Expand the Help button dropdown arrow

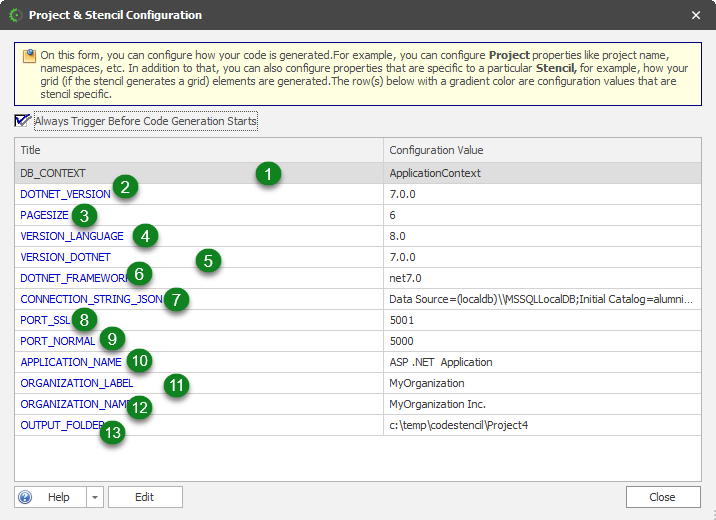tap(94, 497)
